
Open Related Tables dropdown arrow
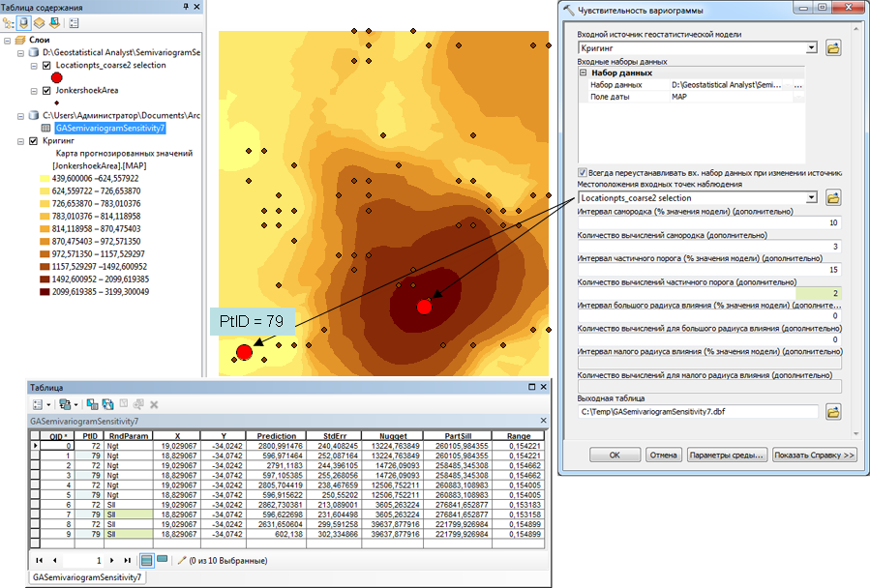(x=76, y=405)
